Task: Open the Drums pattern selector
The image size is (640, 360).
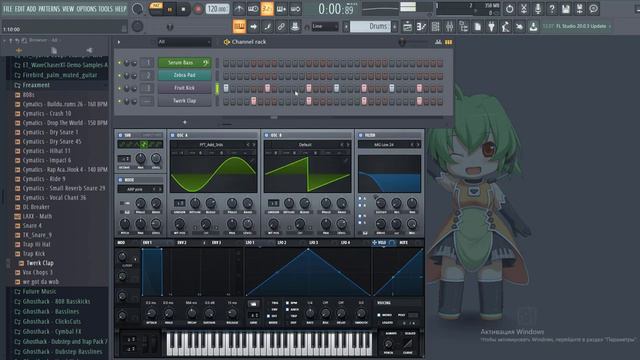Action: pyautogui.click(x=371, y=27)
